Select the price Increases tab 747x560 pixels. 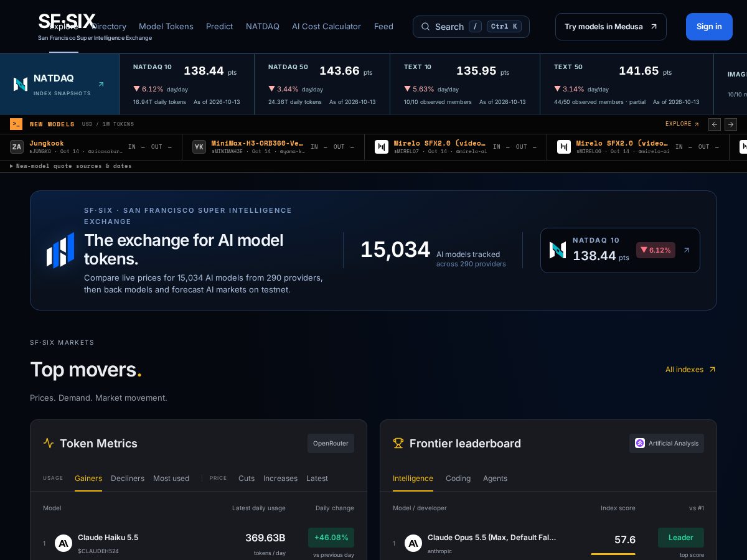tap(280, 478)
